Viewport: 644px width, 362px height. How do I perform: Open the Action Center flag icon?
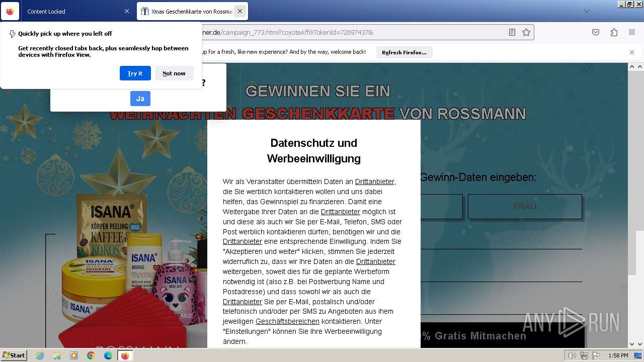click(x=595, y=355)
